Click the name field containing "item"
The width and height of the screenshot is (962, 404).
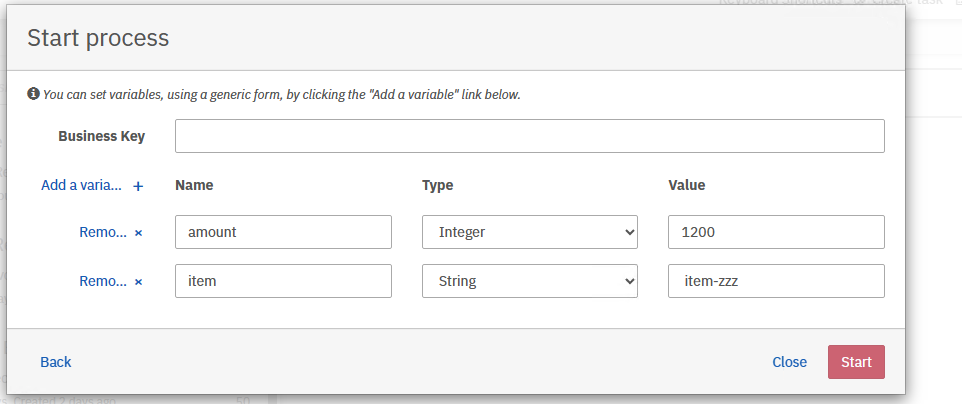pos(283,281)
